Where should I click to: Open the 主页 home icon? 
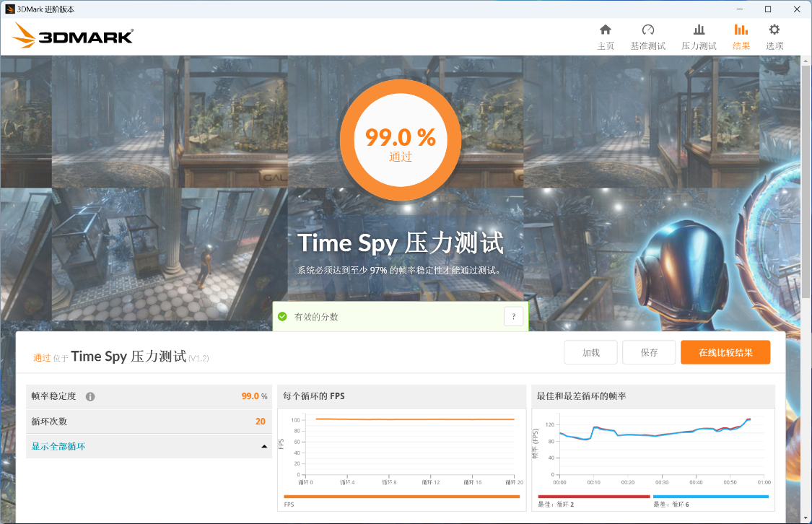(x=606, y=30)
